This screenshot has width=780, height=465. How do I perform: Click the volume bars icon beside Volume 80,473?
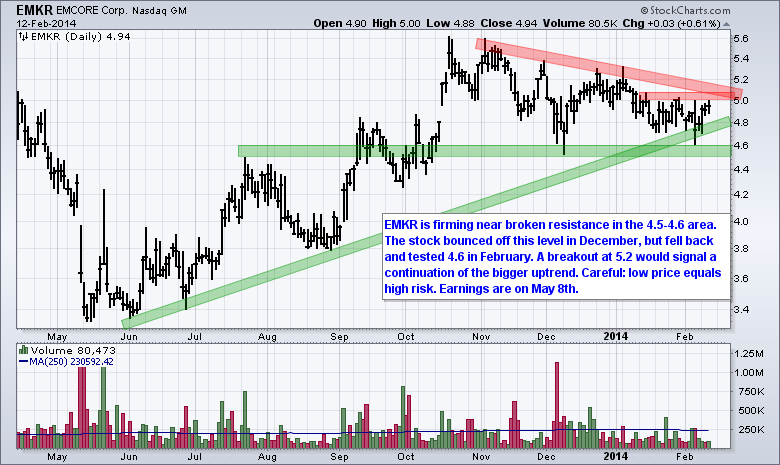point(23,350)
